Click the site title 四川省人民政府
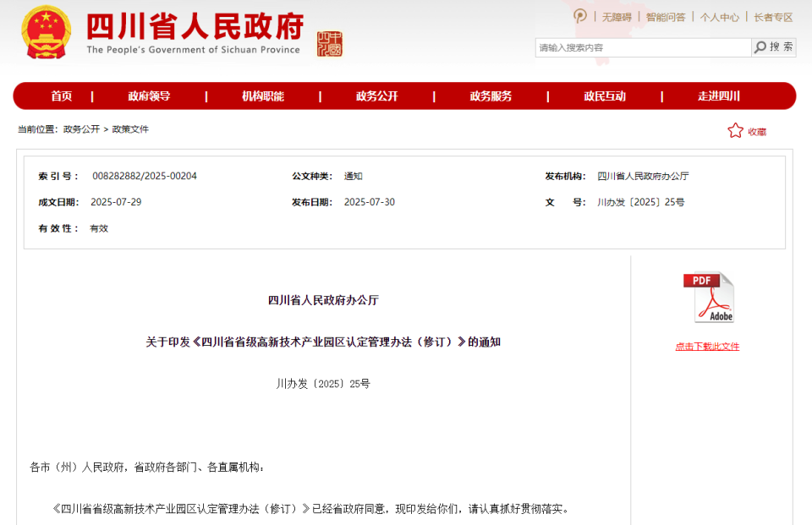The image size is (812, 525). tap(195, 26)
